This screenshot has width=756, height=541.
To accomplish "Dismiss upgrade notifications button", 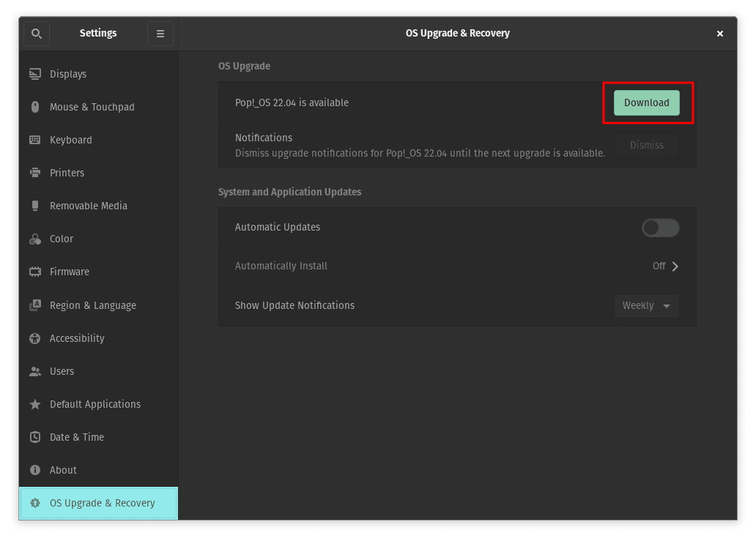I will click(x=647, y=145).
